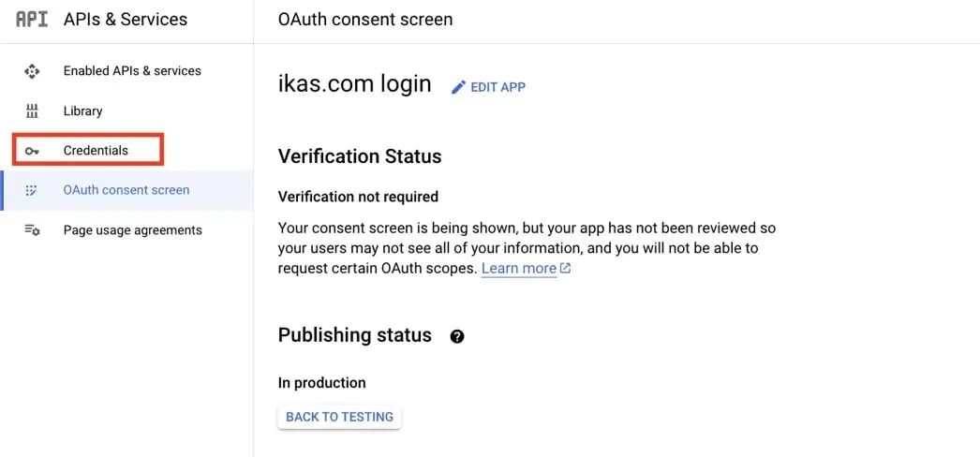The width and height of the screenshot is (980, 457).
Task: Click the OAuth consent screen sidebar icon
Action: pyautogui.click(x=31, y=190)
